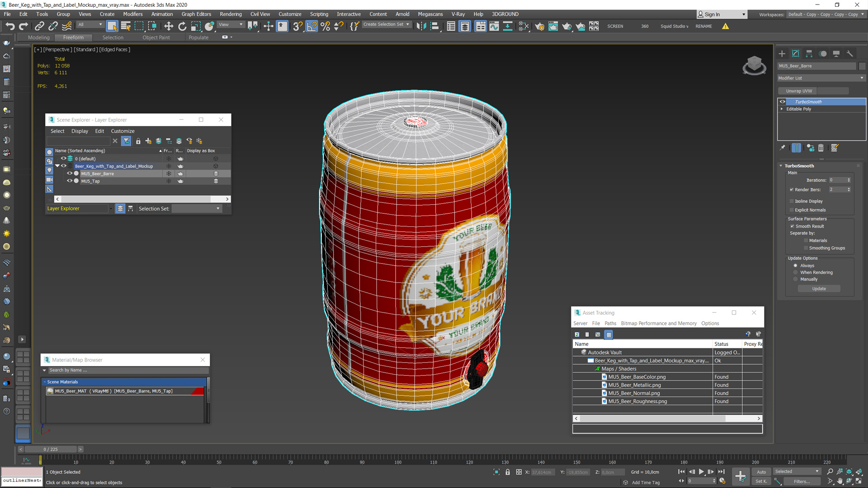Collapse the Beer_Keg_with_Tap_and_Label_Mockup layer

tap(58, 166)
